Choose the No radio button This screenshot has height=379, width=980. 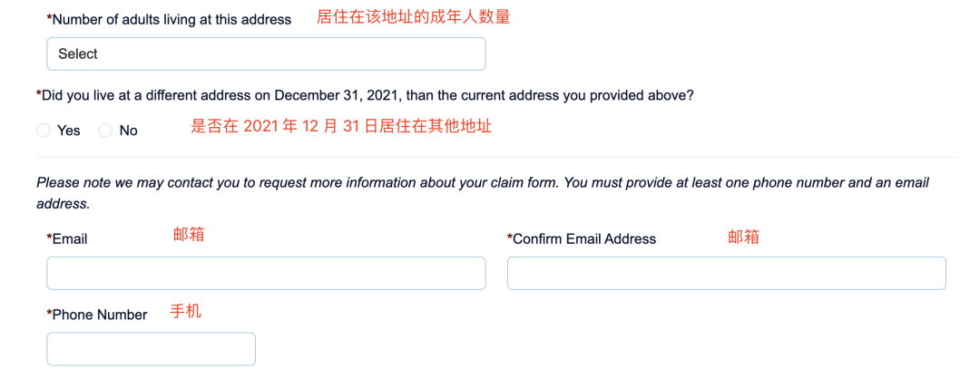coord(105,131)
